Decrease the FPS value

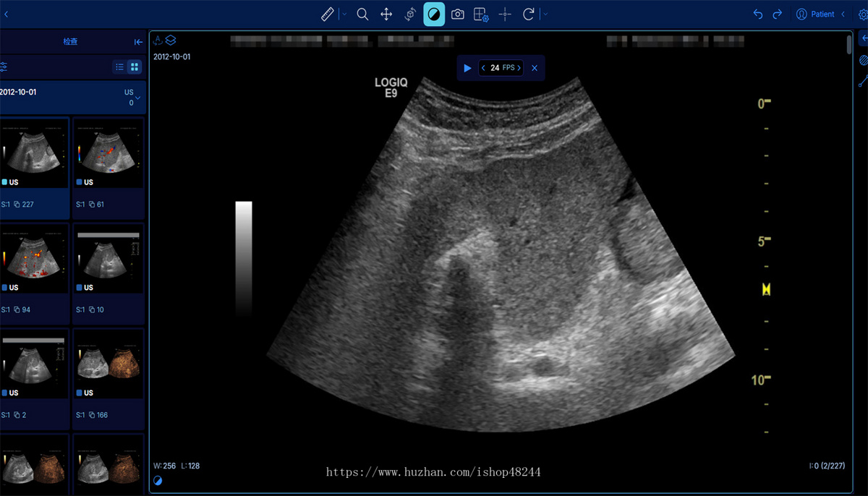click(483, 68)
